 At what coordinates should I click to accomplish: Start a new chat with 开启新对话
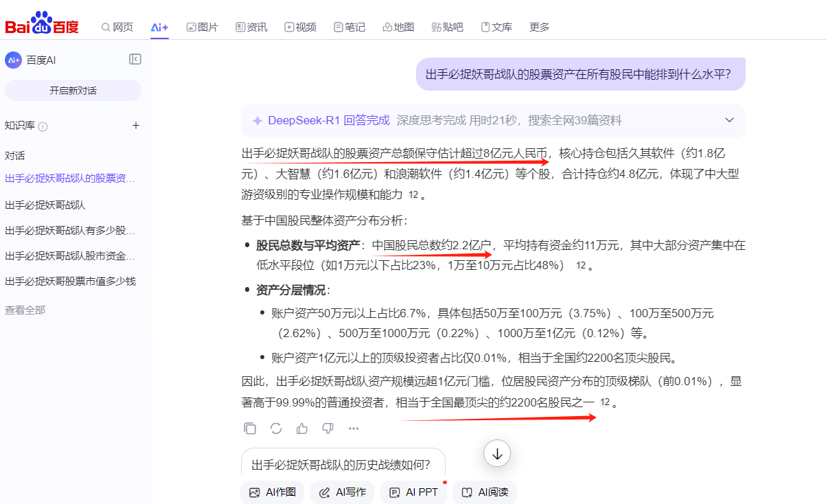(73, 90)
